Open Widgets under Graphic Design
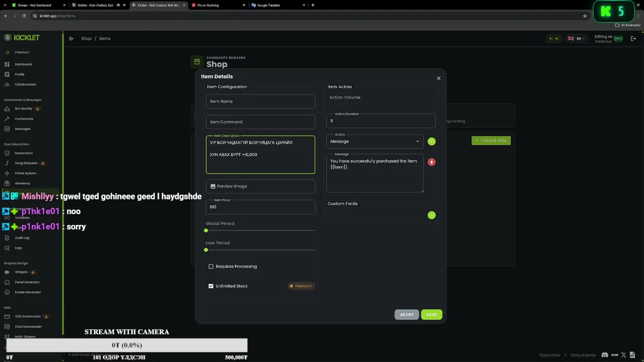Viewport: 644px width, 362px height. coord(21,272)
